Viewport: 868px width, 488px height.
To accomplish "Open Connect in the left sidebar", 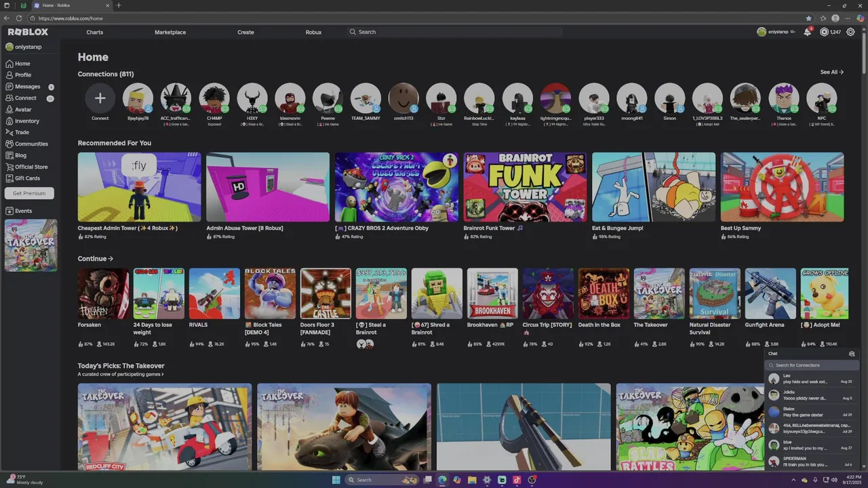I will [21, 98].
